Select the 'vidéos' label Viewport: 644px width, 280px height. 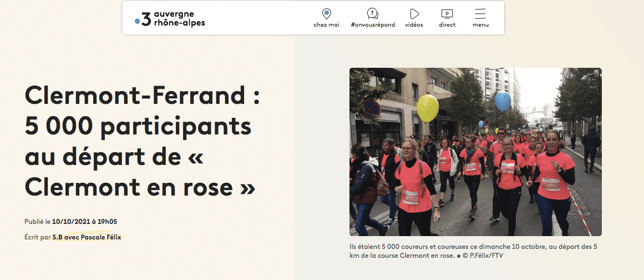(x=414, y=24)
